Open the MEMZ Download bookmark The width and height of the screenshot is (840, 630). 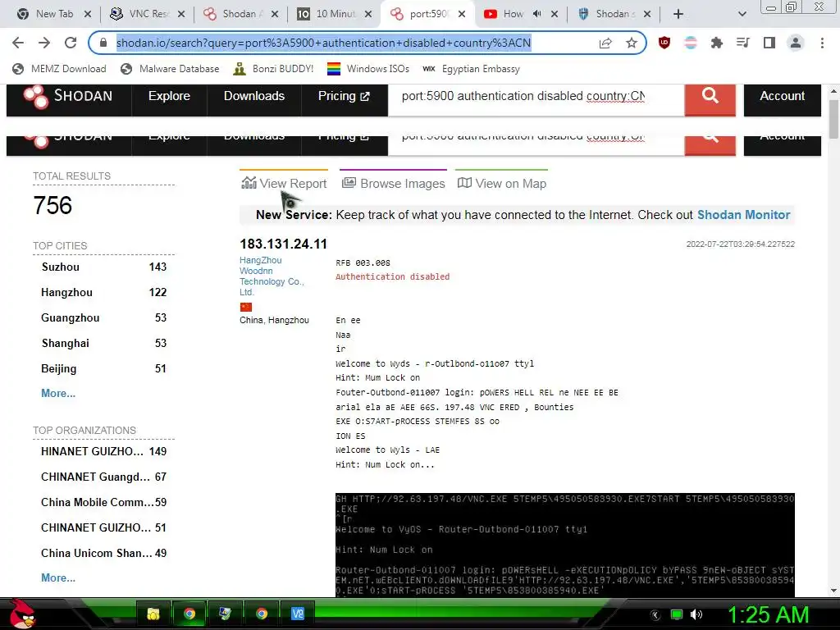[59, 69]
